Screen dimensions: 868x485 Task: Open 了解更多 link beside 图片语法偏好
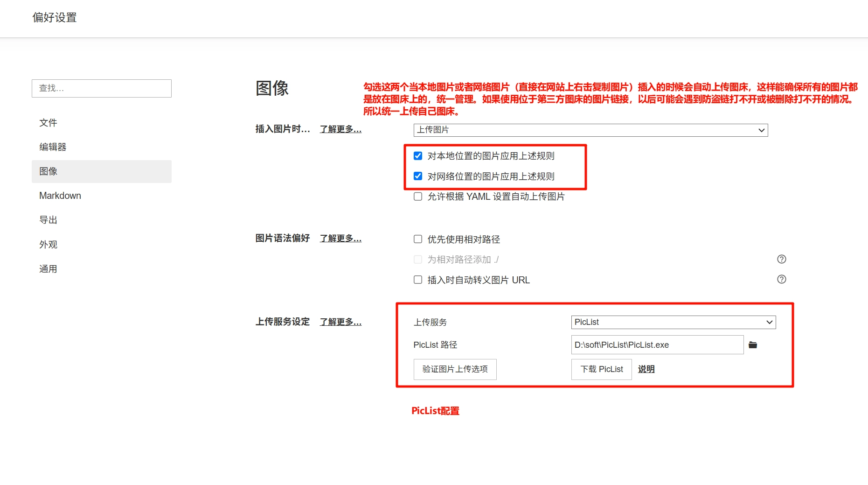click(340, 239)
